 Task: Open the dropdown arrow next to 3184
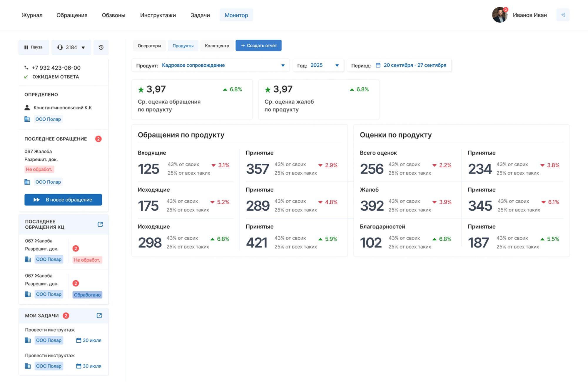[83, 47]
